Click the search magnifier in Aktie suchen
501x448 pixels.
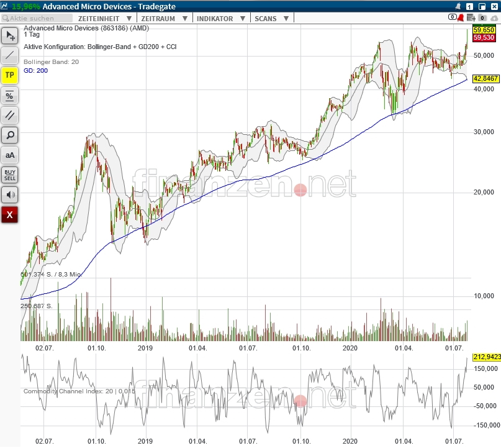point(6,18)
